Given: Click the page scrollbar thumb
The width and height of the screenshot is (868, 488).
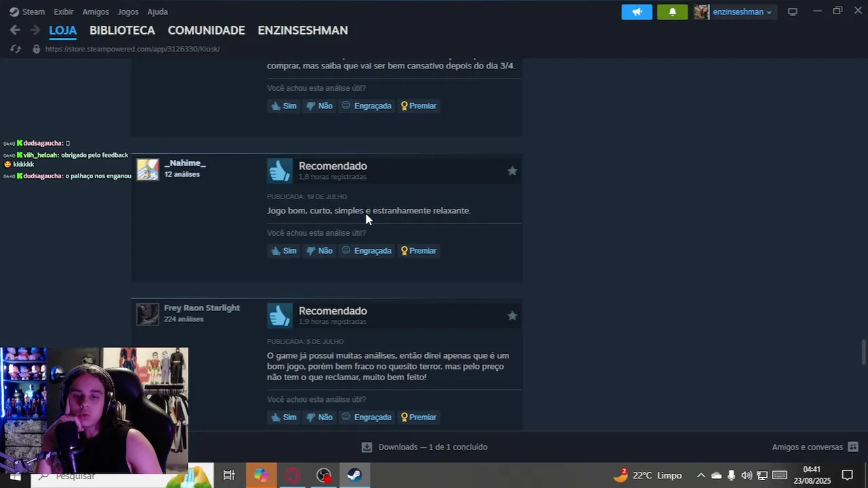Looking at the screenshot, I should pos(863,352).
